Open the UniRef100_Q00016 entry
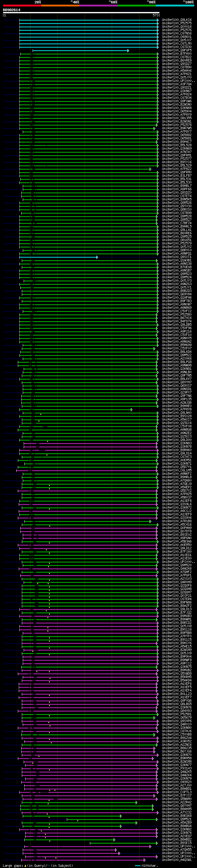Image resolution: width=197 pixels, height=868 pixels. tap(176, 26)
